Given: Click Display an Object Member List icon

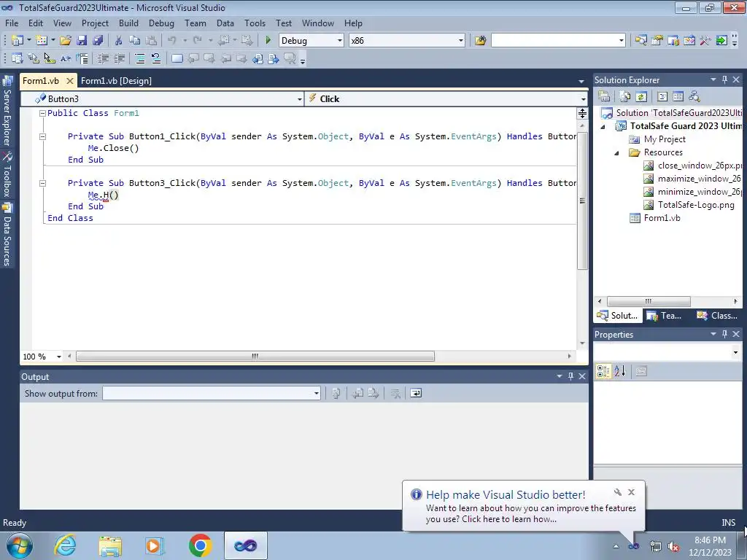Looking at the screenshot, I should [x=18, y=58].
